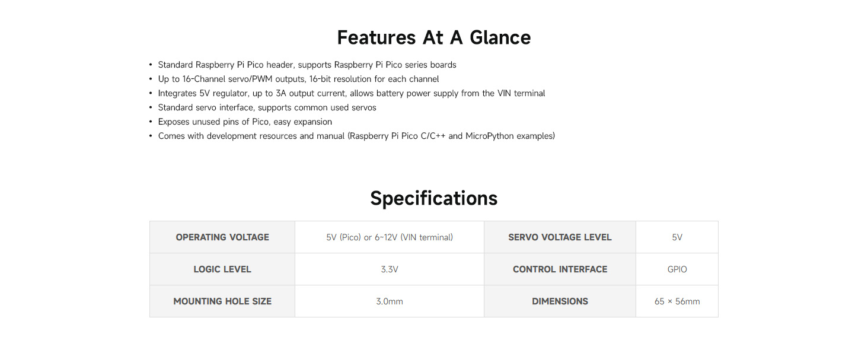868x356 pixels.
Task: Click the servo voltage 5V value cell
Action: (676, 237)
